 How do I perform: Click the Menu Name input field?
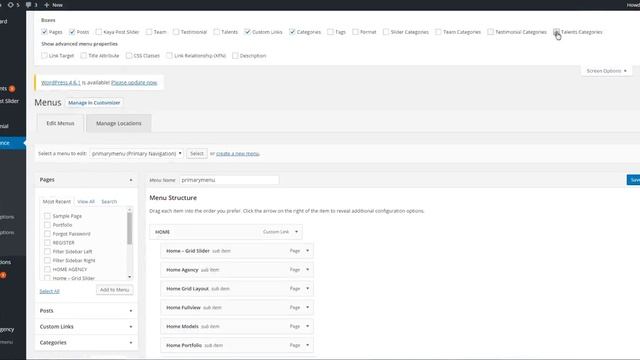[229, 180]
